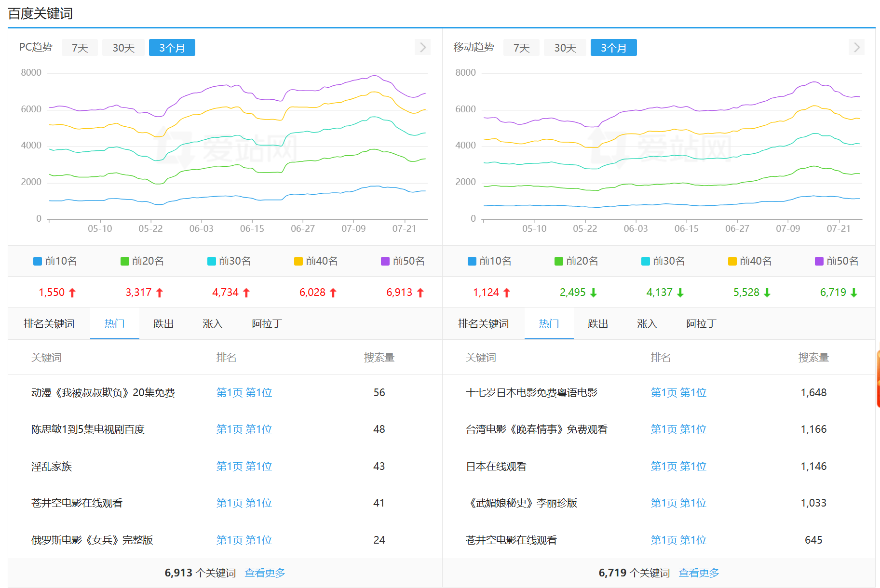The height and width of the screenshot is (588, 880).
Task: Toggle PC legend 前20名 green swatch
Action: [124, 261]
